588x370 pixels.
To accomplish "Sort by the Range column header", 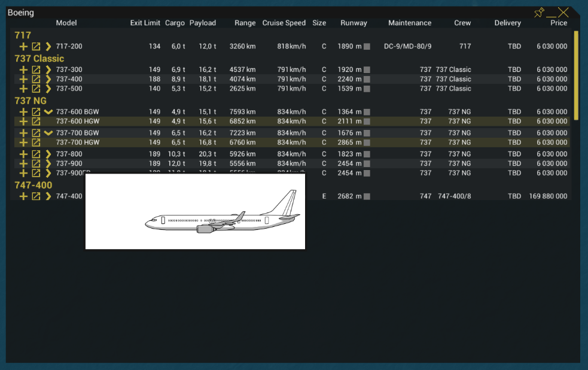I will (x=245, y=23).
